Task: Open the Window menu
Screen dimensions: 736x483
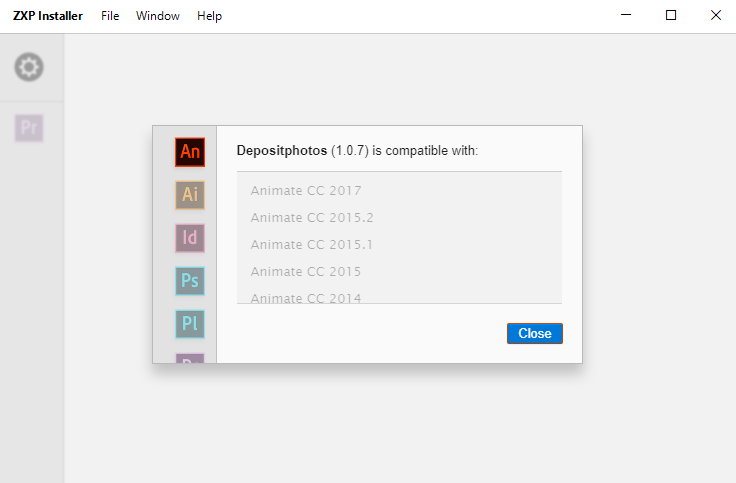Action: (x=158, y=16)
